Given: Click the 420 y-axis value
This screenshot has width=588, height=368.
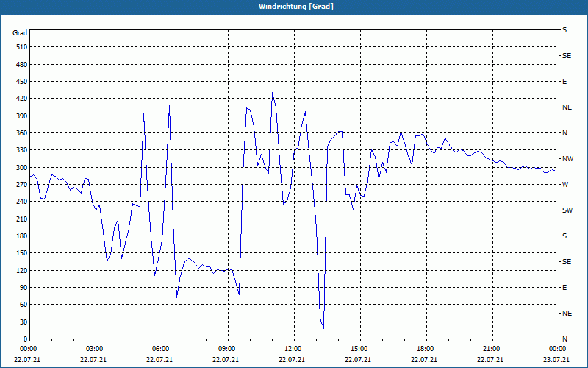Looking at the screenshot, I should (22, 99).
